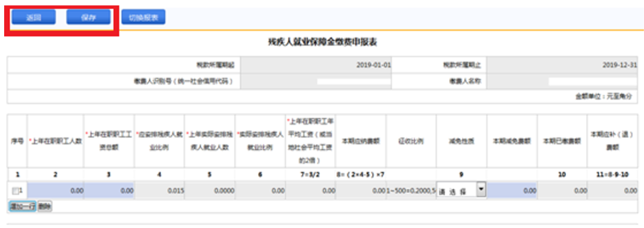644x228 pixels.
Task: Click the 删除 button below the table
Action: click(45, 206)
